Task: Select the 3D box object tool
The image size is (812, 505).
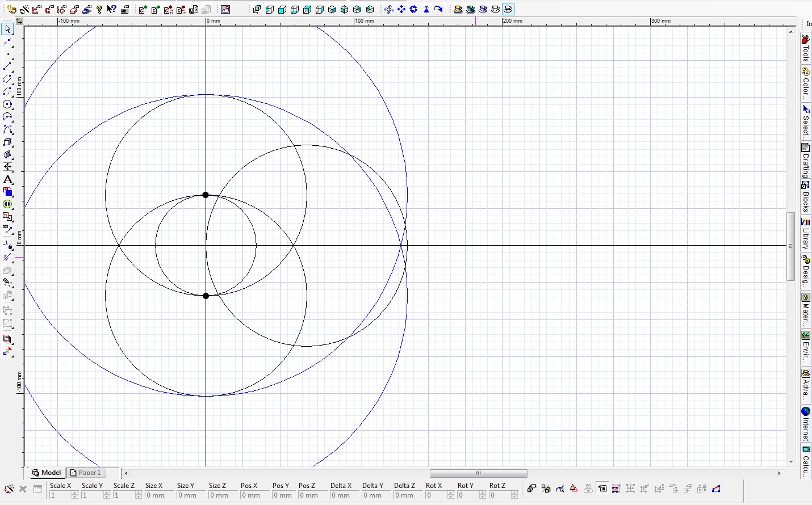Action: tap(7, 142)
